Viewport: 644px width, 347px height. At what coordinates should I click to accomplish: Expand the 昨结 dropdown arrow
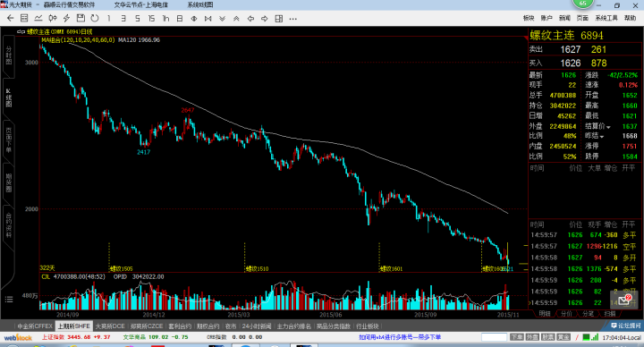[x=602, y=137]
